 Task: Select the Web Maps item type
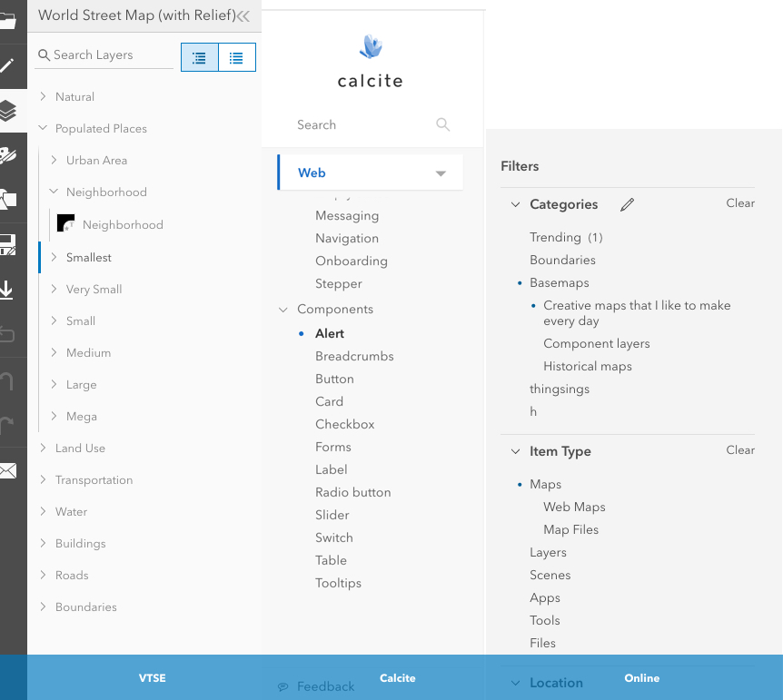(x=574, y=507)
